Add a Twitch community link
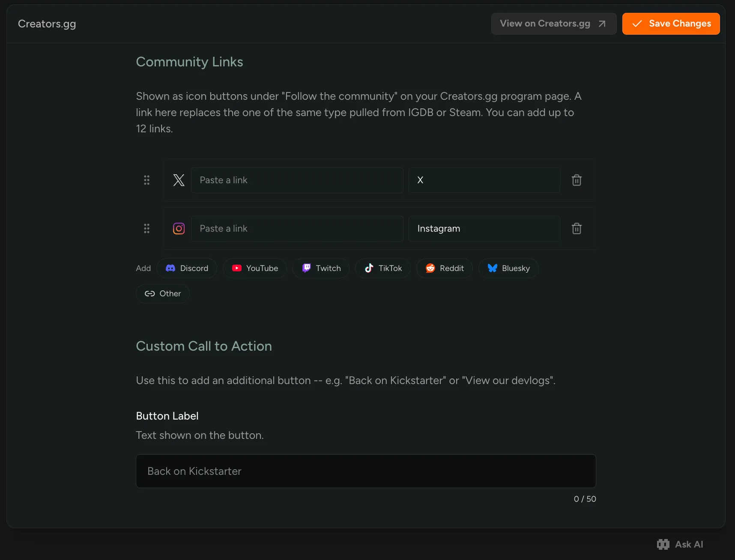 321,268
